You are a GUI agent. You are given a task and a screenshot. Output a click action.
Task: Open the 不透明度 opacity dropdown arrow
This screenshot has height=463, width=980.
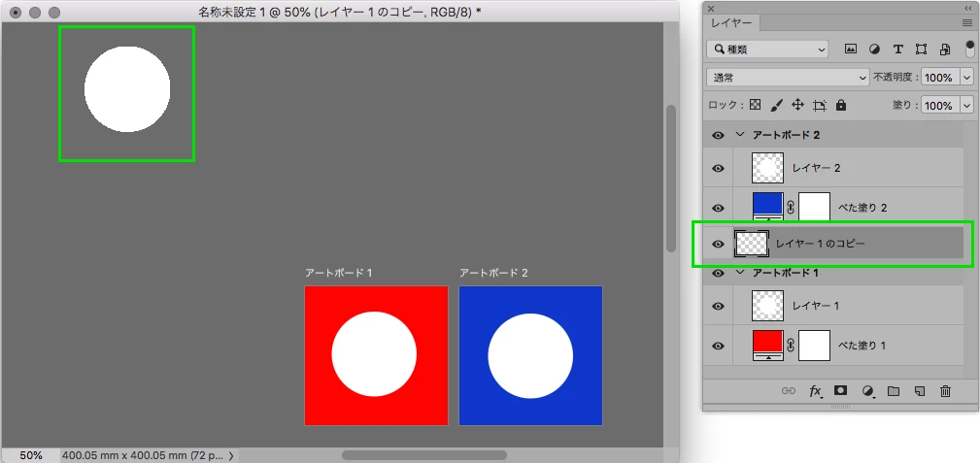click(x=967, y=78)
